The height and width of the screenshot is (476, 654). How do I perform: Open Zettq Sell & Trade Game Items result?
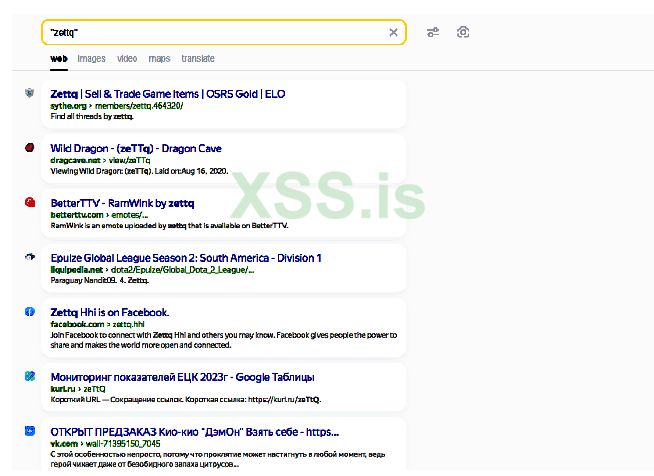click(168, 94)
